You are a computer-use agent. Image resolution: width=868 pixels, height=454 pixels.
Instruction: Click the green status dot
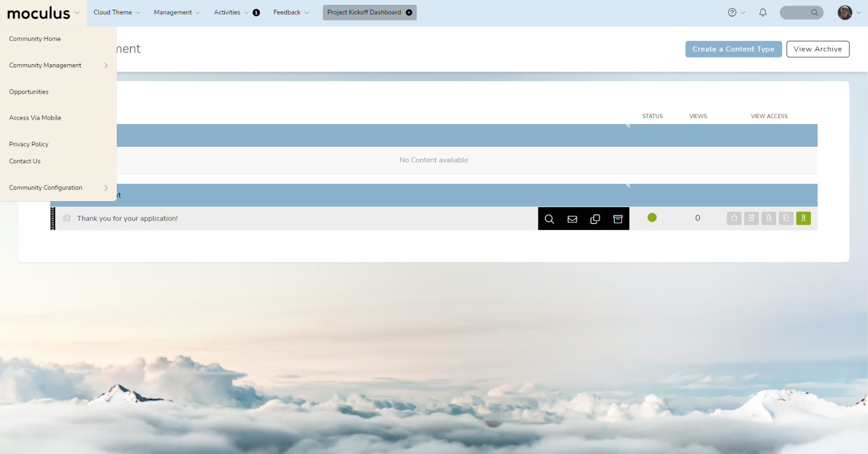pyautogui.click(x=652, y=217)
